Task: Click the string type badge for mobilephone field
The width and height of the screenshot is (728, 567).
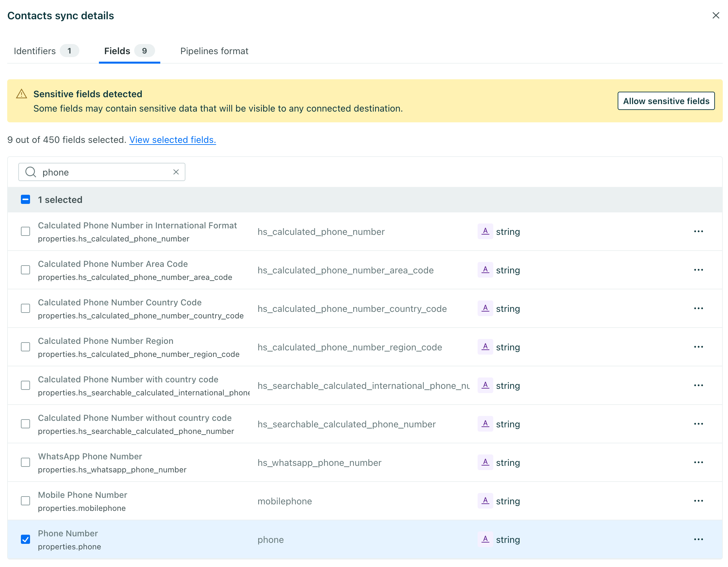Action: point(485,500)
